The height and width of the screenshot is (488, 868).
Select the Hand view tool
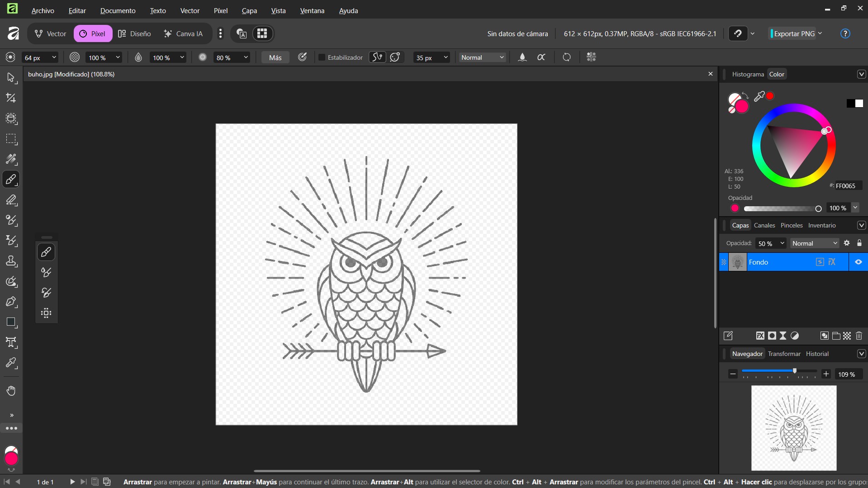point(11,391)
